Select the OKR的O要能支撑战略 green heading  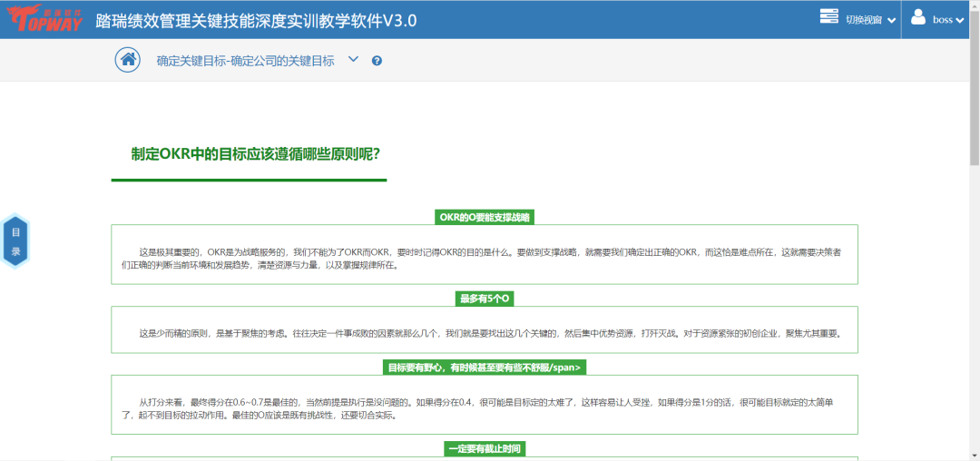click(485, 217)
